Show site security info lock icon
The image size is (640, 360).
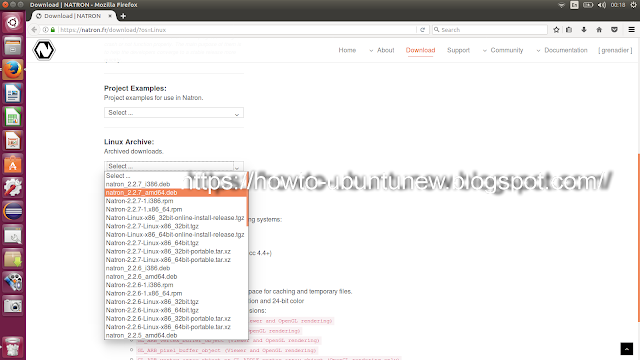(53, 30)
